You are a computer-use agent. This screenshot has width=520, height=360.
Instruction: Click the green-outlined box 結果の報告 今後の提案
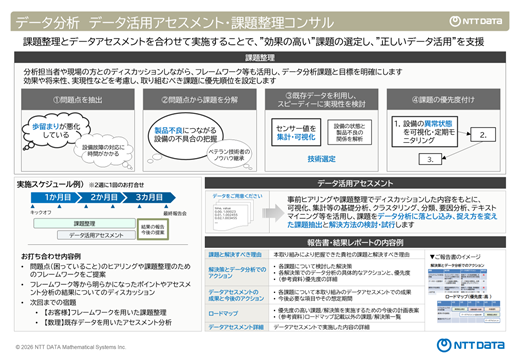[153, 229]
